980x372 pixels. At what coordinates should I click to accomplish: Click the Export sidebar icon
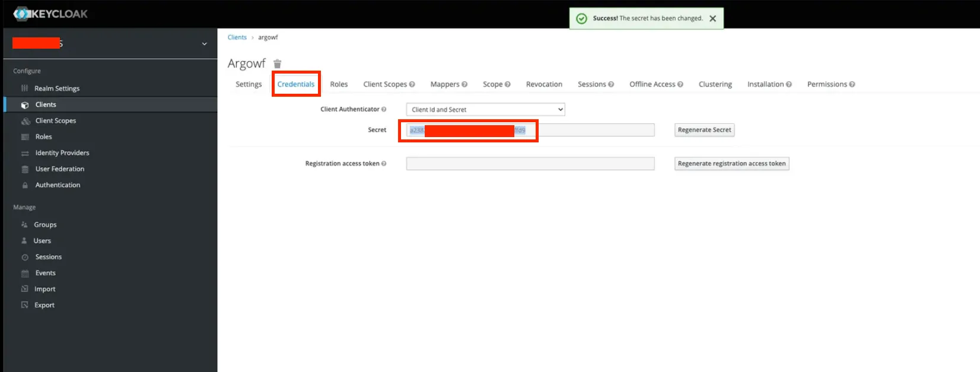[25, 305]
